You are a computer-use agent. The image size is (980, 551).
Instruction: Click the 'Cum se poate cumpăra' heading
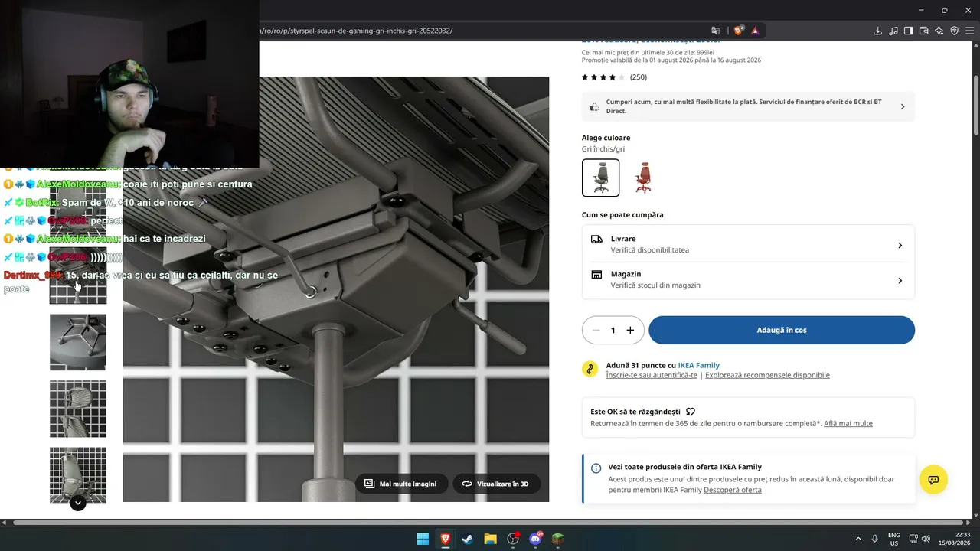pyautogui.click(x=622, y=215)
